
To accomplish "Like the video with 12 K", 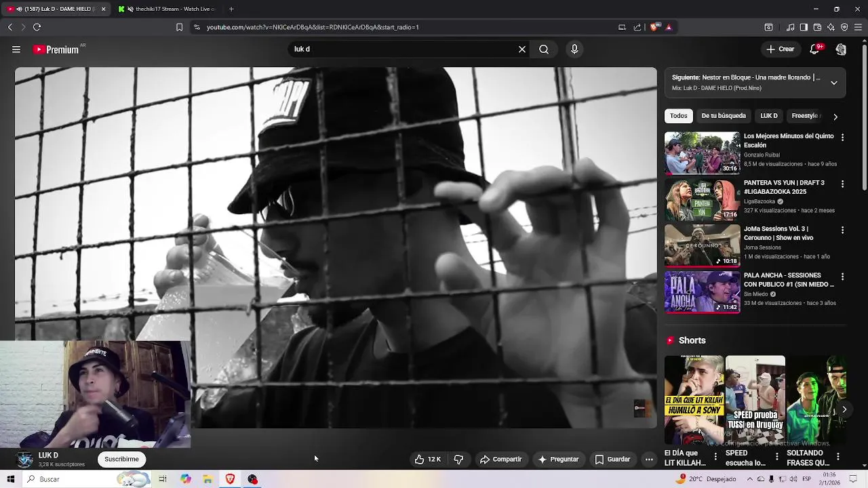I will tap(428, 460).
